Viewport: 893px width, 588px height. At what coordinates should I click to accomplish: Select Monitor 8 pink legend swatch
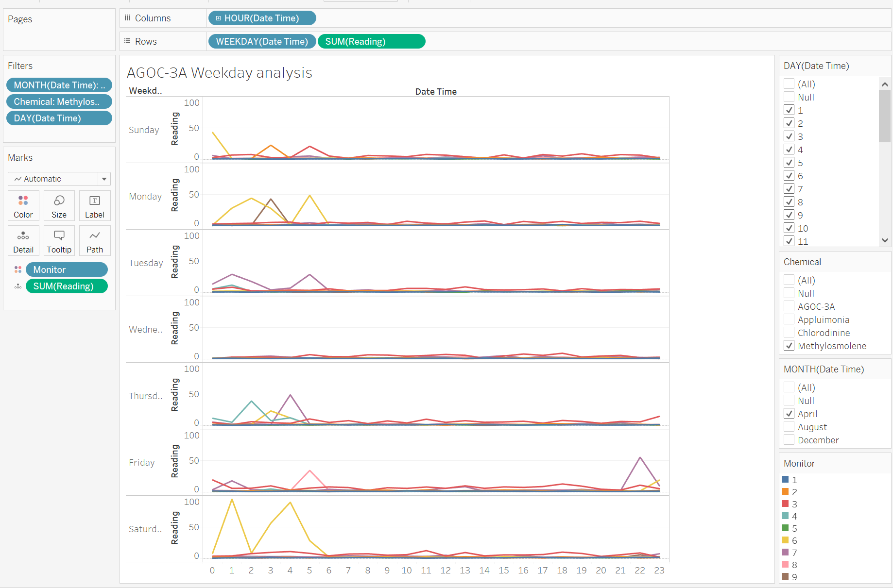(x=785, y=565)
